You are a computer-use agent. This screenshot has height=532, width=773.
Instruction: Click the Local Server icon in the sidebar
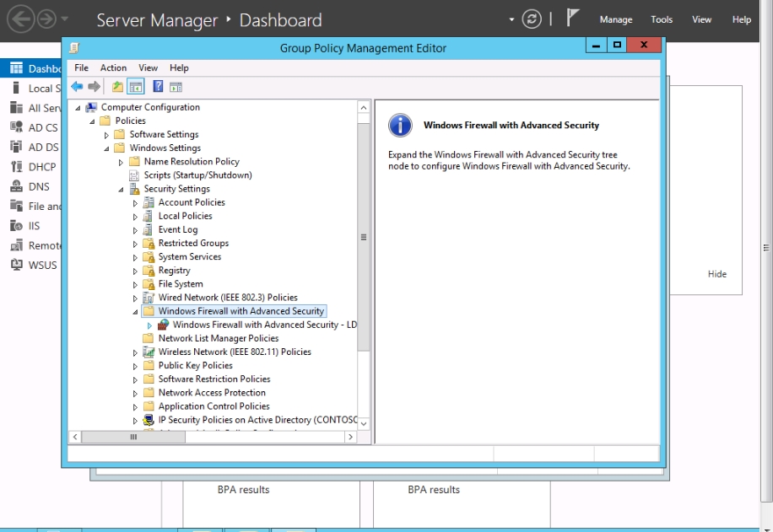pyautogui.click(x=16, y=88)
